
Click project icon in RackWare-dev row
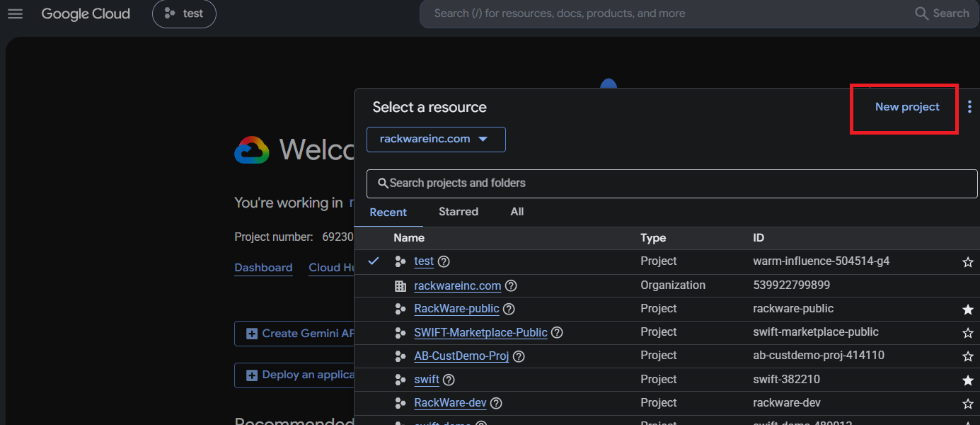(400, 403)
